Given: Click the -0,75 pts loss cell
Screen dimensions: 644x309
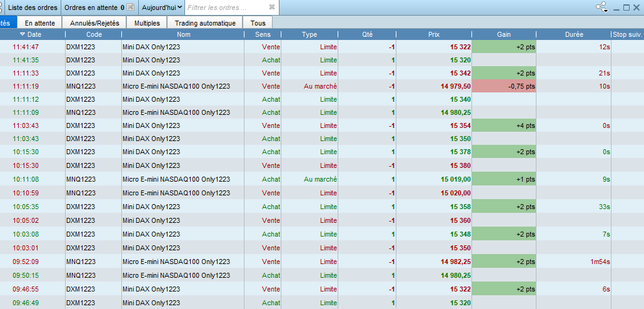Looking at the screenshot, I should (x=504, y=86).
